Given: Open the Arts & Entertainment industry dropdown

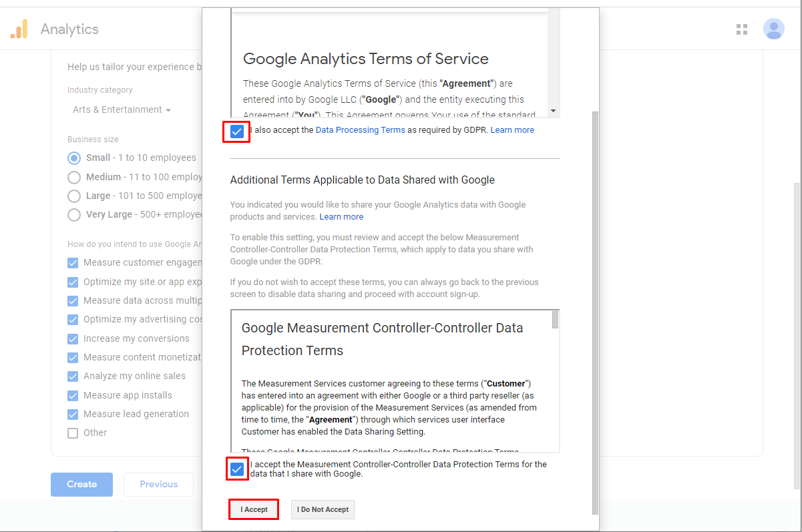Looking at the screenshot, I should tap(122, 109).
